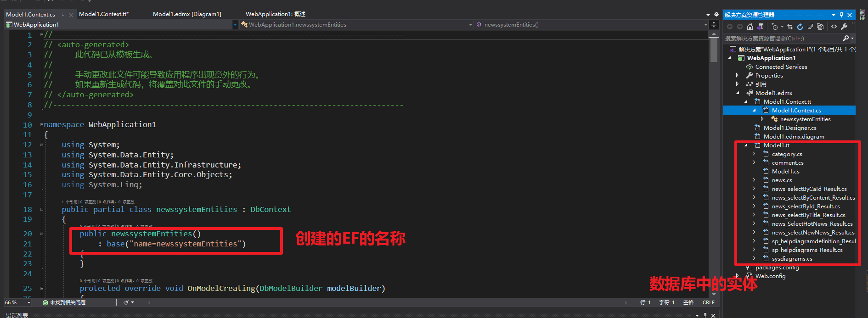Collapse the Model1.edmx node
The width and height of the screenshot is (868, 318).
pyautogui.click(x=738, y=93)
